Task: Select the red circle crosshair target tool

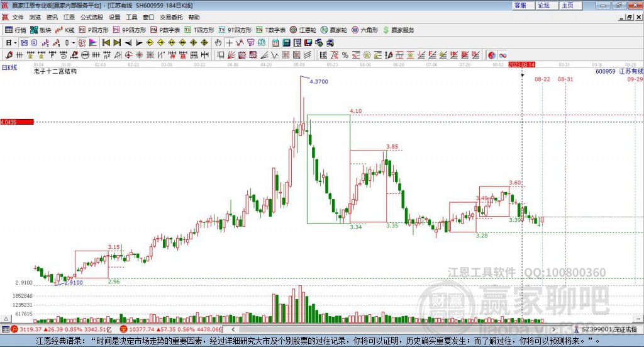Action: pos(128,55)
